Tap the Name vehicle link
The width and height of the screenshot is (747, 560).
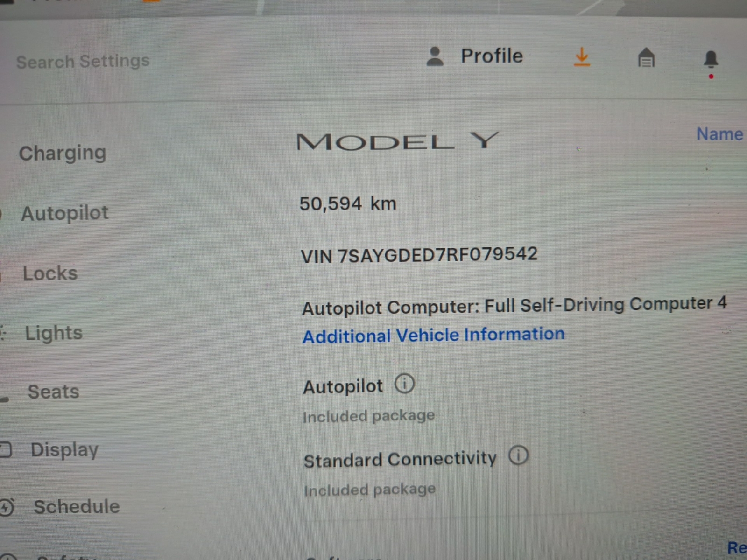tap(719, 134)
